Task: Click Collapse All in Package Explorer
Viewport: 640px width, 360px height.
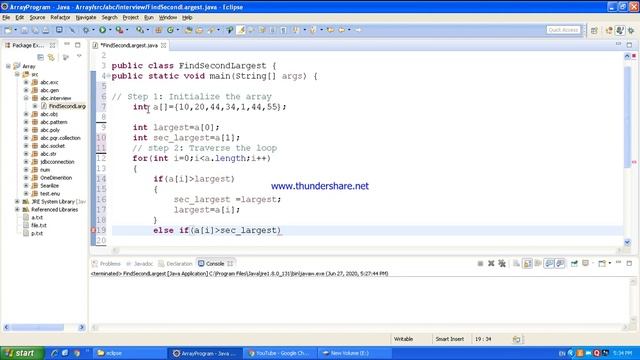Action: coord(40,57)
